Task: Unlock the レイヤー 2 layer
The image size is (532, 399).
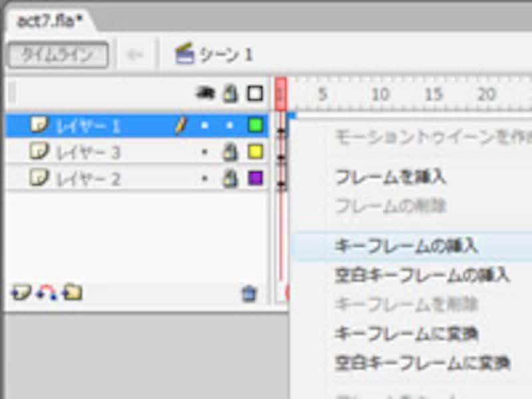Action: [230, 178]
